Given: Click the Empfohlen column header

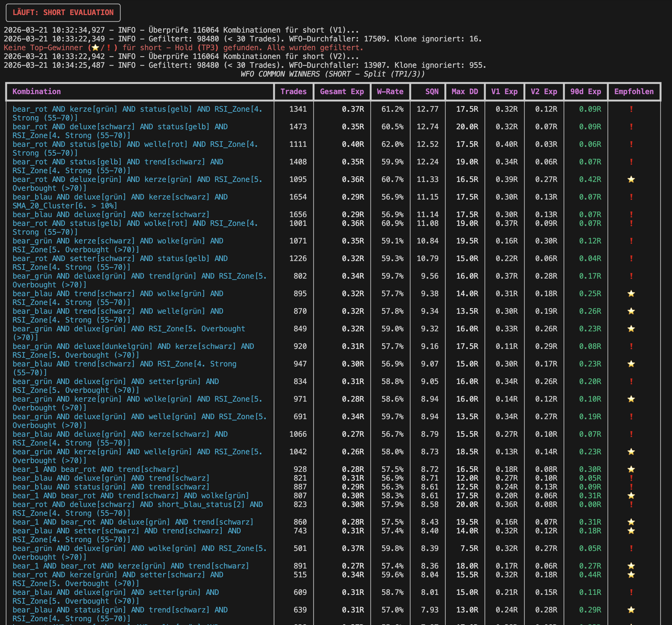Looking at the screenshot, I should point(633,92).
